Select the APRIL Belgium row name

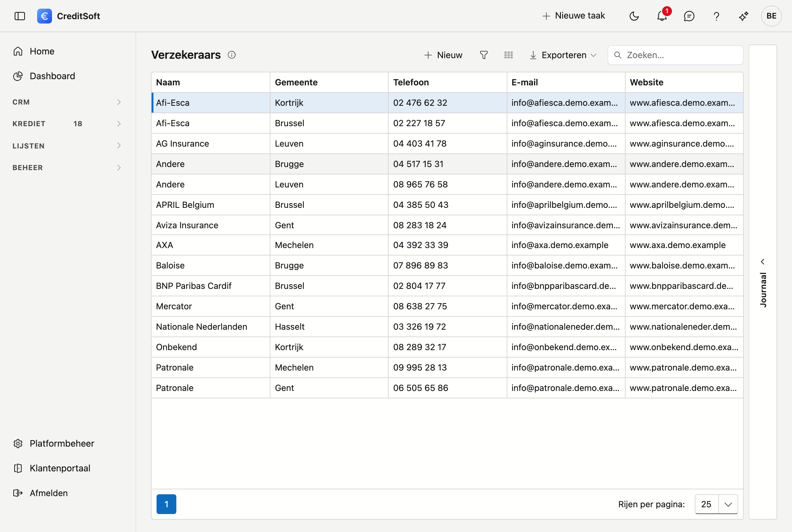[x=185, y=204]
